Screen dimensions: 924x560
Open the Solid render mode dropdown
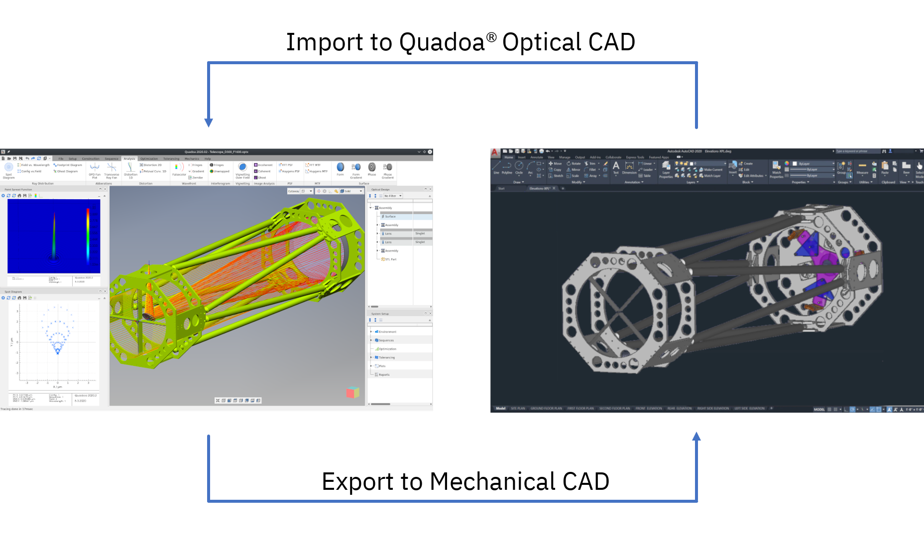click(x=352, y=191)
